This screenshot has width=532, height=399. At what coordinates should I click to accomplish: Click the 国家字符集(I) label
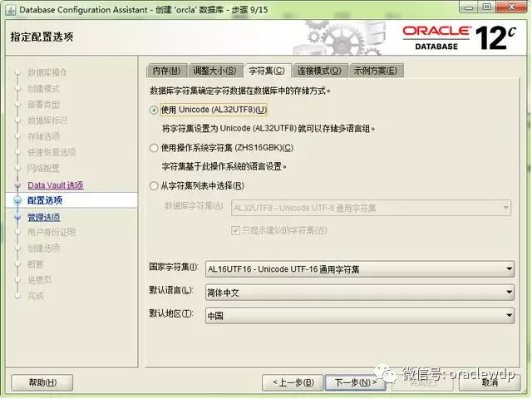174,267
